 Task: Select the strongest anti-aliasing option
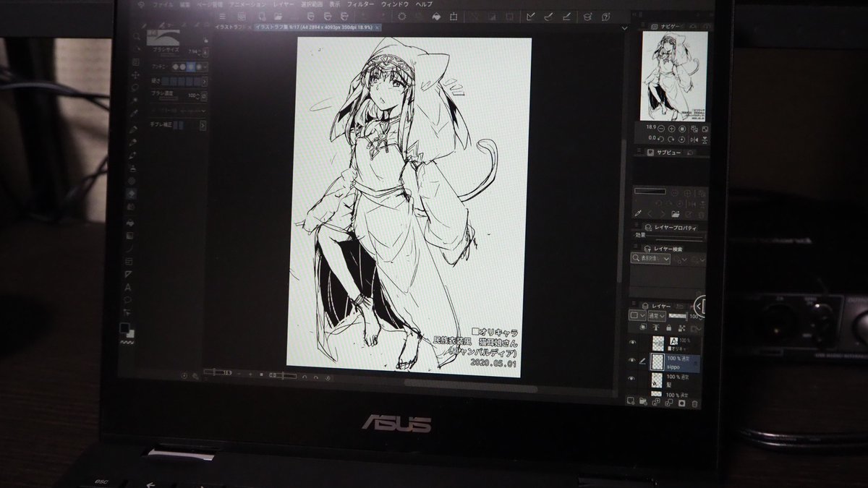click(x=199, y=67)
